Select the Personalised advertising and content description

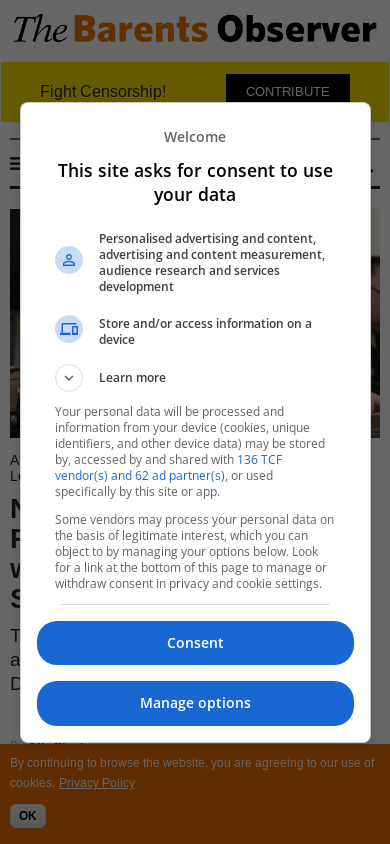pyautogui.click(x=212, y=262)
